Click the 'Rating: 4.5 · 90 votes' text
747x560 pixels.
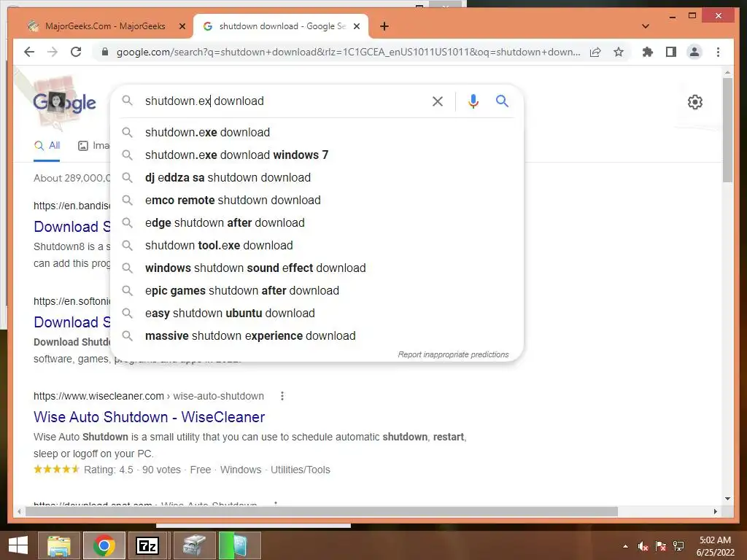click(133, 470)
